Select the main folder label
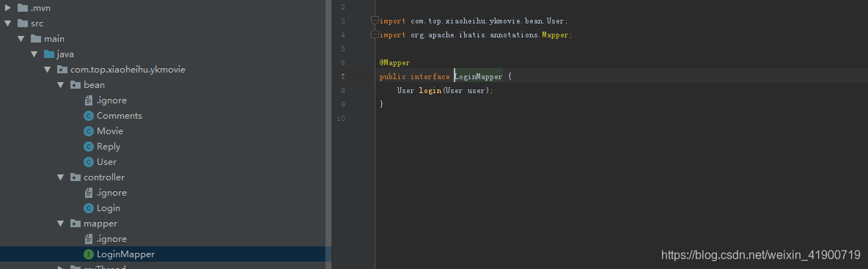The image size is (868, 269). pyautogui.click(x=54, y=39)
